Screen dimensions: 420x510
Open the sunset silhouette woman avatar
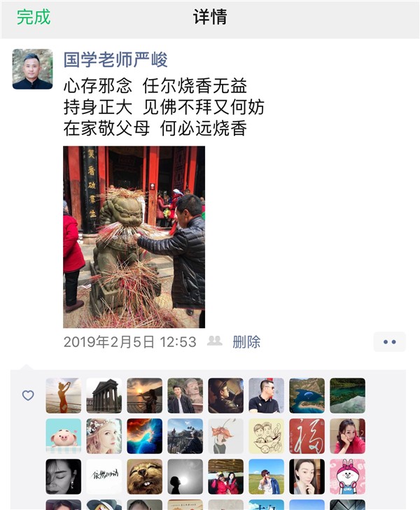(144, 395)
